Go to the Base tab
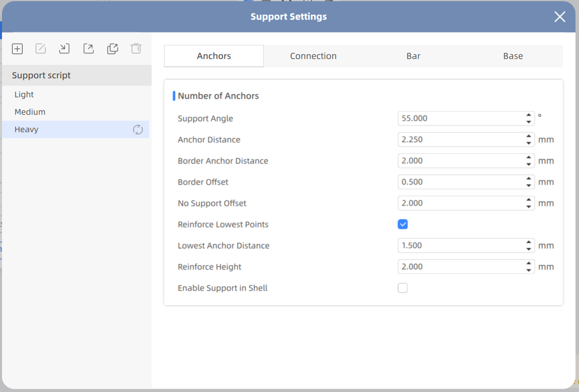579x392 pixels. tap(513, 56)
